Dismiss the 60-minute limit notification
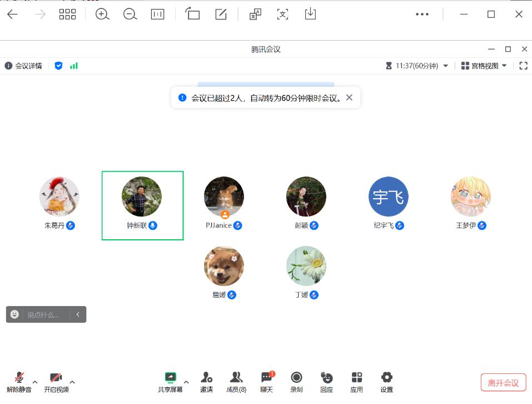532x404 pixels. [x=349, y=97]
